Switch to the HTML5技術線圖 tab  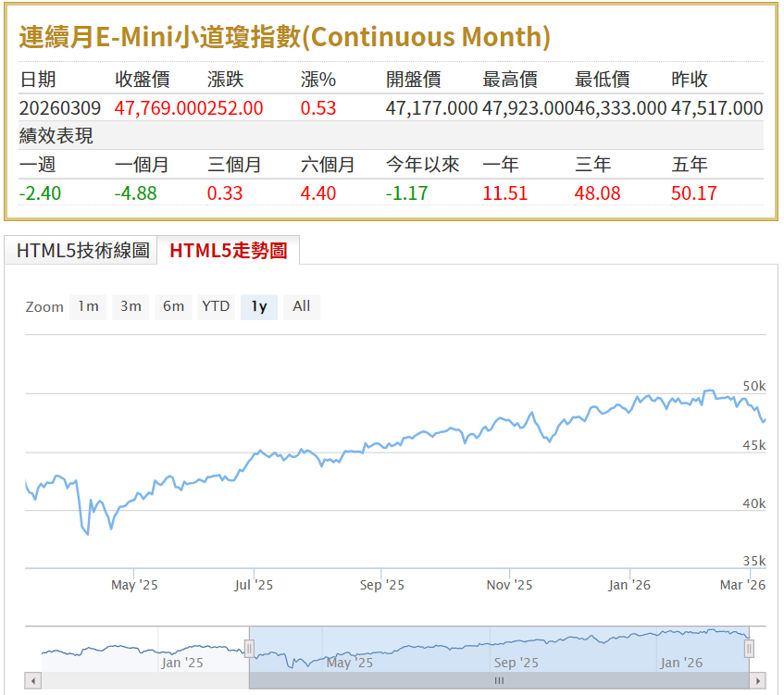(82, 251)
